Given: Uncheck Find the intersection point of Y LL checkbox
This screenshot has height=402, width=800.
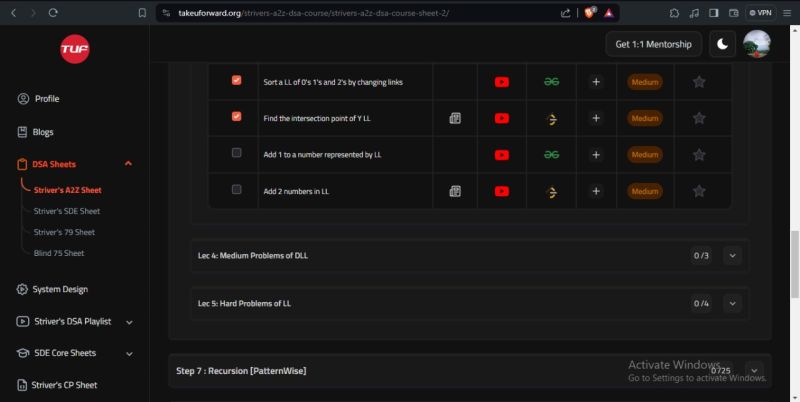Looking at the screenshot, I should tap(236, 116).
